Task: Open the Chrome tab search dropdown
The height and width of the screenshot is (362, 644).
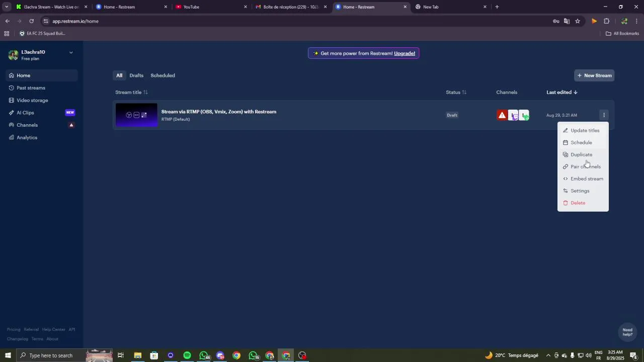Action: (7, 7)
